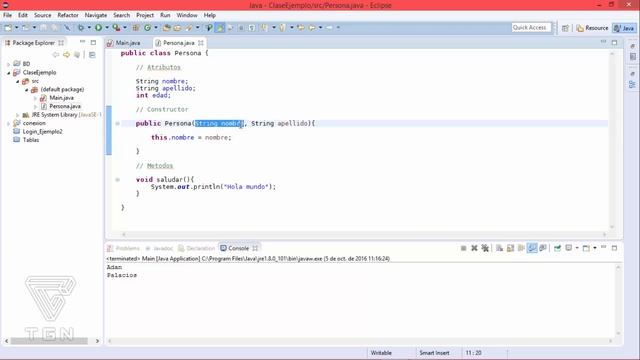Toggle highlighted Show Console on output button
Viewport: 640px width, 360px height.
coord(532,248)
